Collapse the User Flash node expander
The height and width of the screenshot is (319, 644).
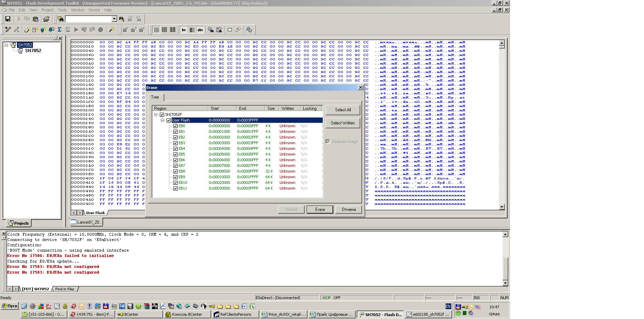pos(163,120)
